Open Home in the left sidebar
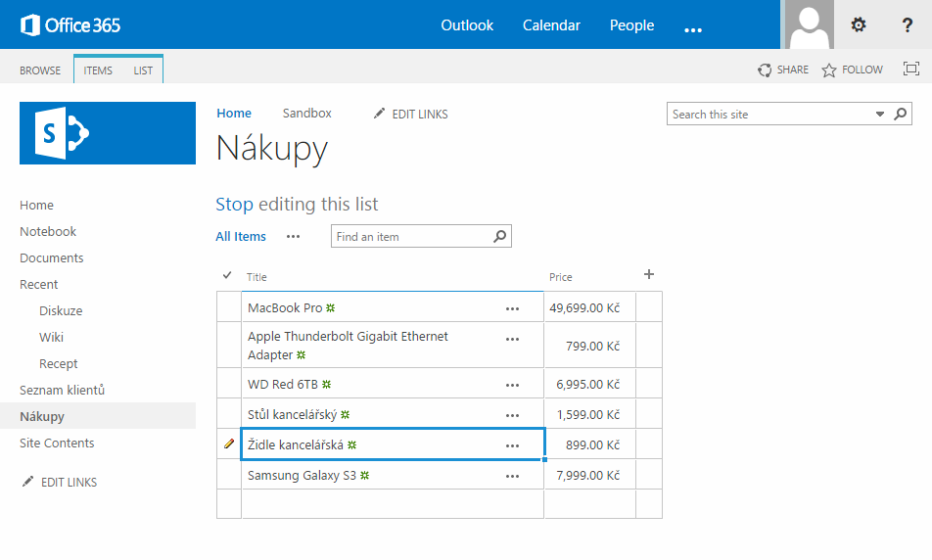 [36, 205]
